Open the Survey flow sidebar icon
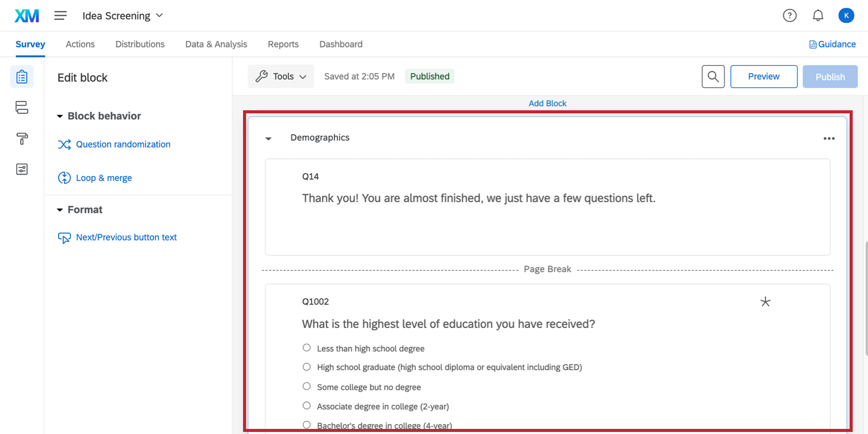The height and width of the screenshot is (434, 868). (21, 107)
